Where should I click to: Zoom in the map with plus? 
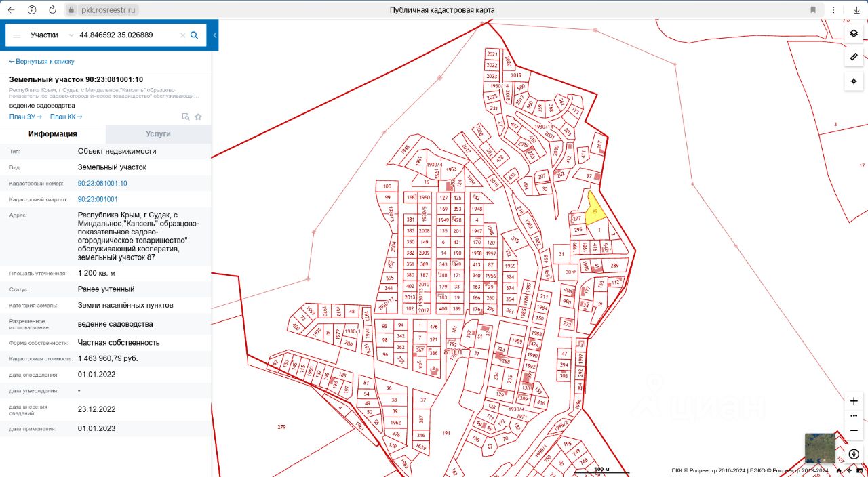click(x=854, y=401)
